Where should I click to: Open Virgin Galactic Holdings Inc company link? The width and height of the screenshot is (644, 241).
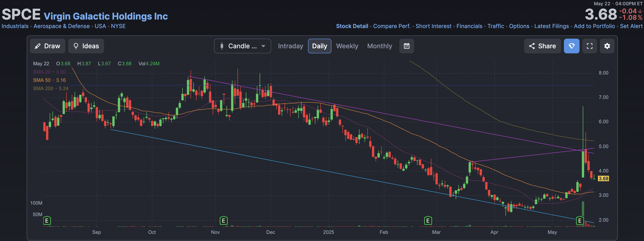pyautogui.click(x=106, y=16)
